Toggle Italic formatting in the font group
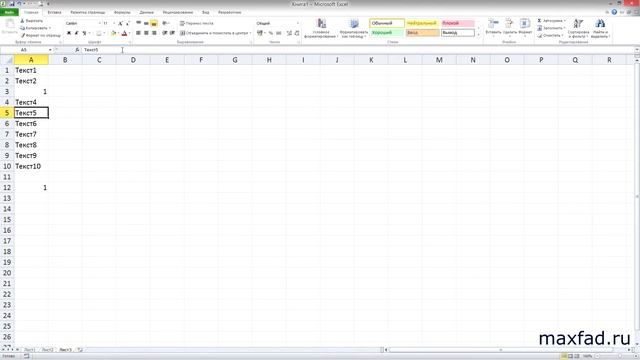 (76, 33)
